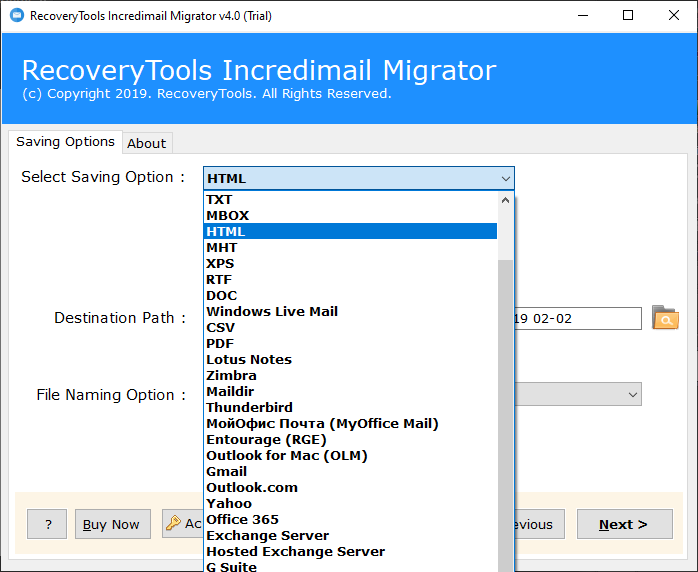Choose Outlook.com in the list
Screen dimensions: 698x572
pyautogui.click(x=350, y=488)
